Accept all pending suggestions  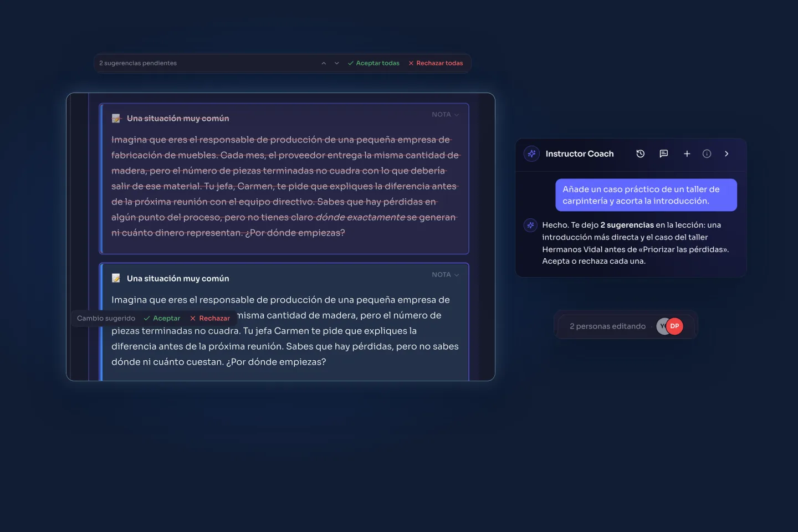point(374,63)
